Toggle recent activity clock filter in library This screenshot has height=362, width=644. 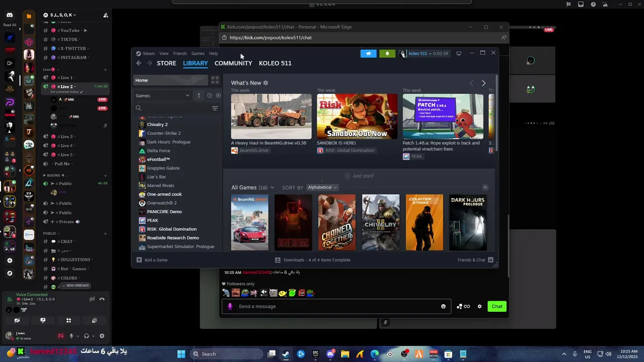pyautogui.click(x=210, y=96)
